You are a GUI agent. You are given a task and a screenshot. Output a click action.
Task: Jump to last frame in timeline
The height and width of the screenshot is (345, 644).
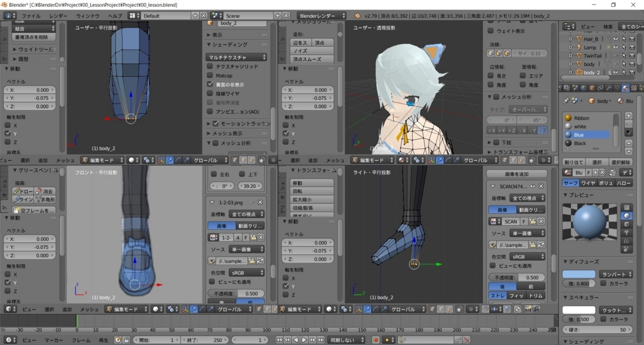pyautogui.click(x=321, y=340)
